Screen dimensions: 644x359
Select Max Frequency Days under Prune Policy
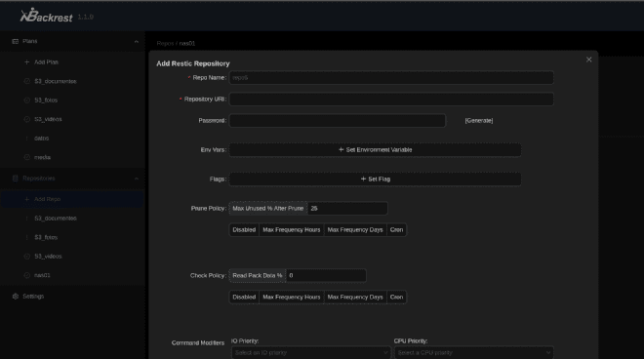(355, 230)
